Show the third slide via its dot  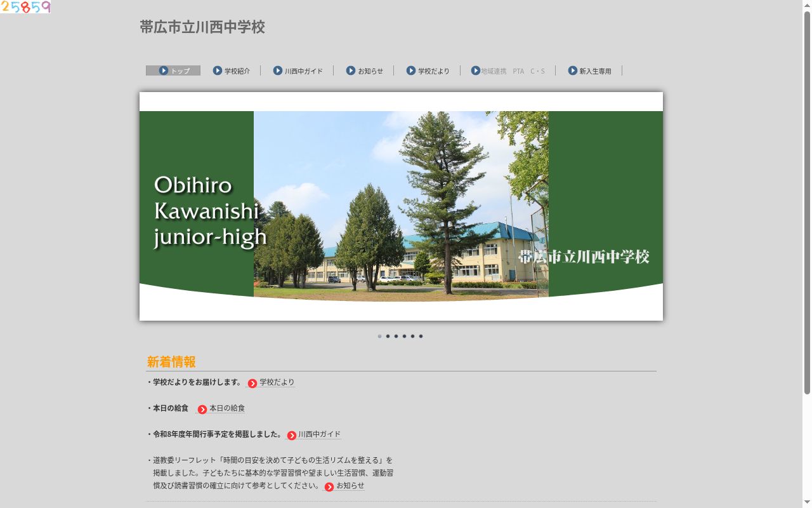(396, 337)
